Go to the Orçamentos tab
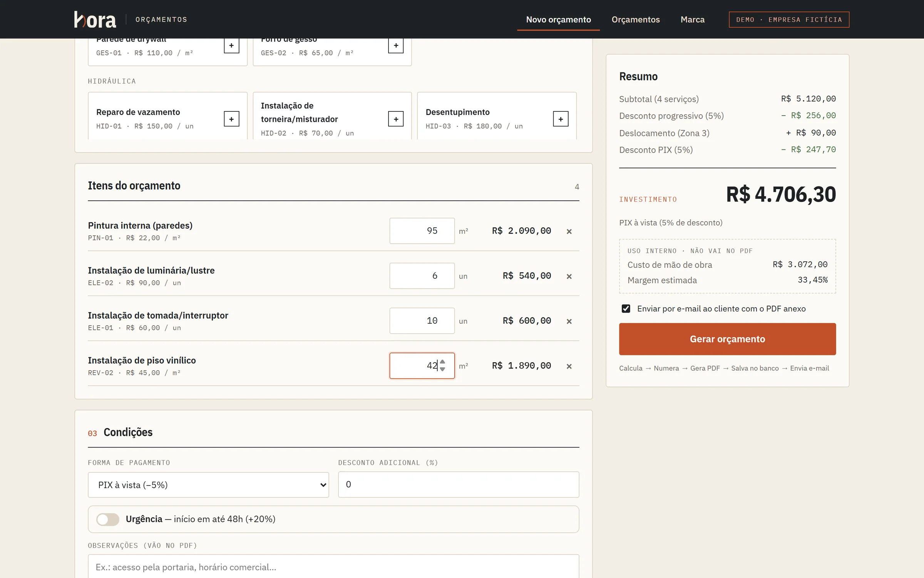This screenshot has width=924, height=578. (636, 19)
